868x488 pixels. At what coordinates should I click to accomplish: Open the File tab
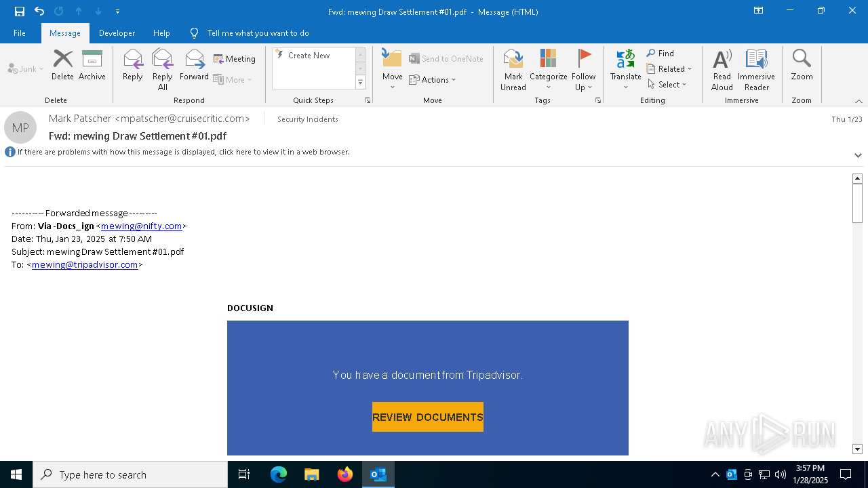click(20, 33)
